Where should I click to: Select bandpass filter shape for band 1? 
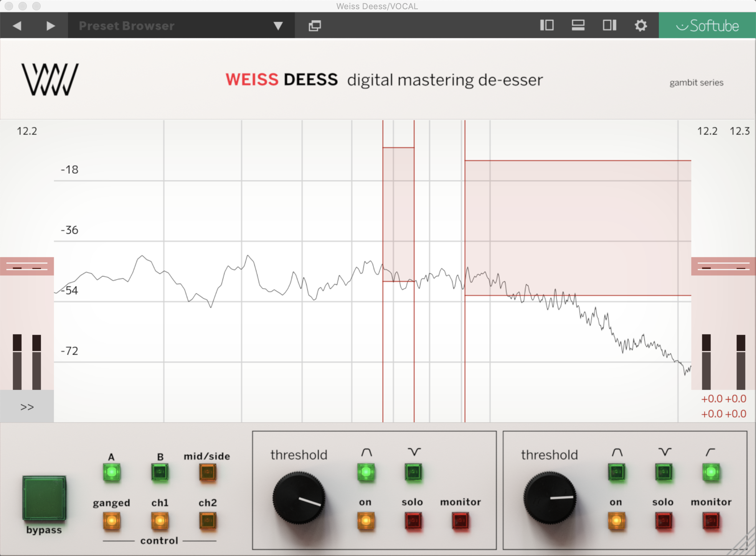coord(366,472)
